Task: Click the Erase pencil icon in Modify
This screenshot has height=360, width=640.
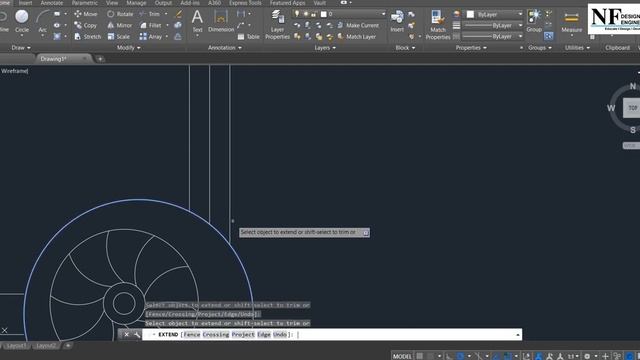Action: click(178, 14)
